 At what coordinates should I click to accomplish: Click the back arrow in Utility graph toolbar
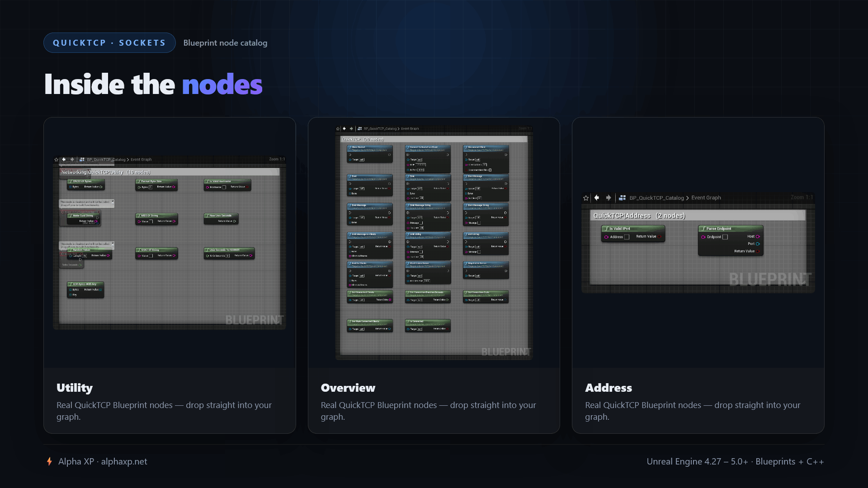(x=64, y=159)
